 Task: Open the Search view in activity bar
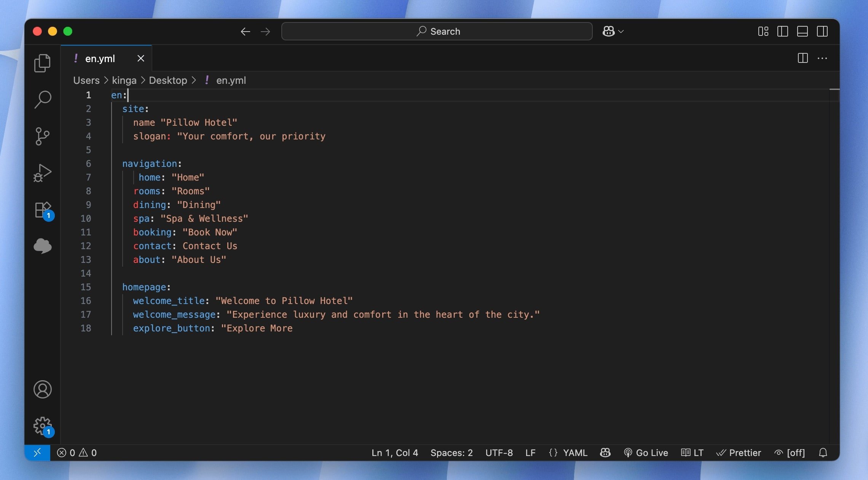point(42,99)
